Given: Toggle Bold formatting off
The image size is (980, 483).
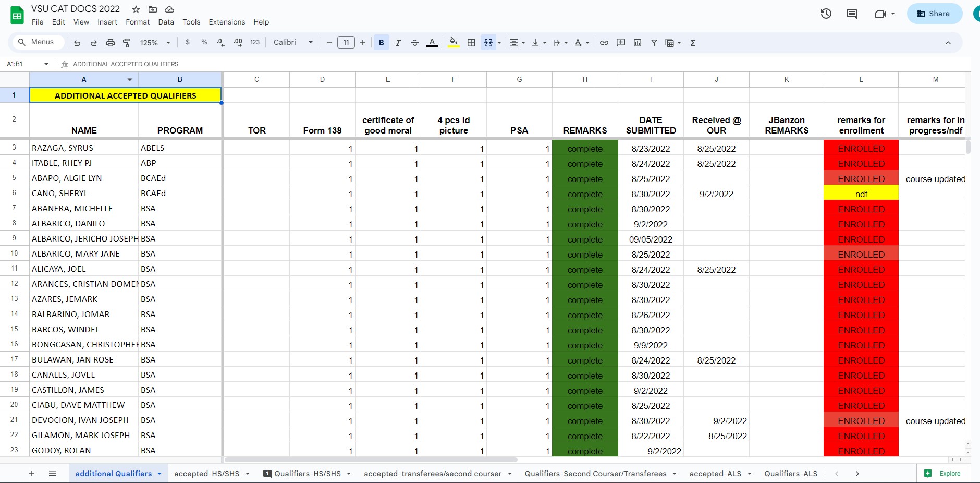Looking at the screenshot, I should coord(381,43).
